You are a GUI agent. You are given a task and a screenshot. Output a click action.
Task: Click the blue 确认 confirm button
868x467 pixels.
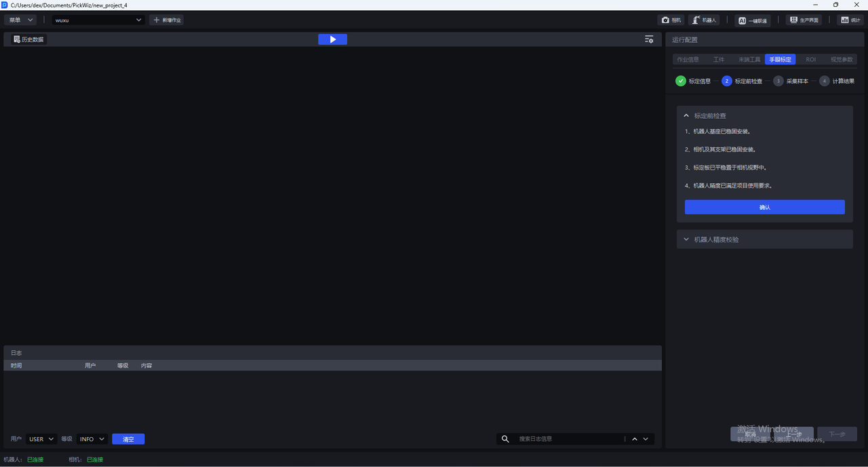point(764,207)
